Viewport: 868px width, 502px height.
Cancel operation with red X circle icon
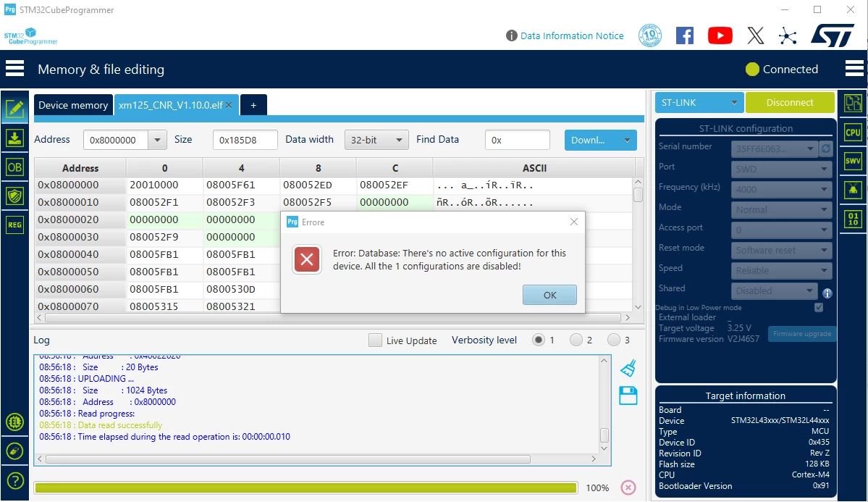point(628,488)
